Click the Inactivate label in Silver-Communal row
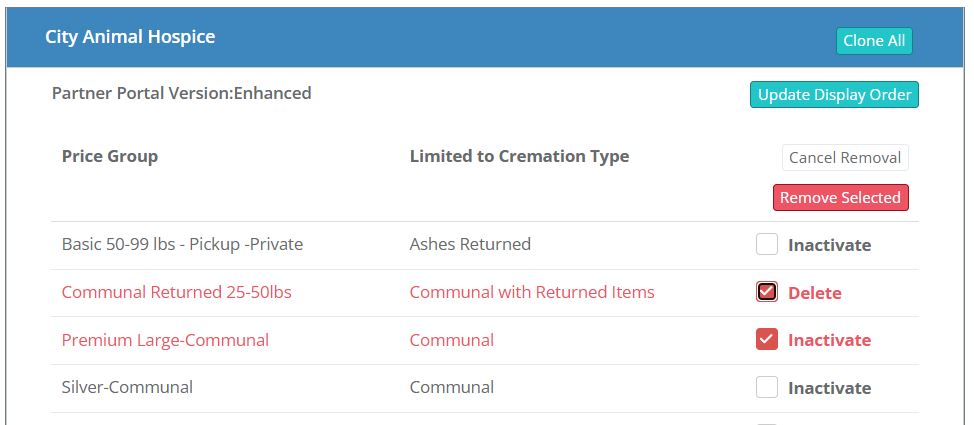 (x=829, y=388)
